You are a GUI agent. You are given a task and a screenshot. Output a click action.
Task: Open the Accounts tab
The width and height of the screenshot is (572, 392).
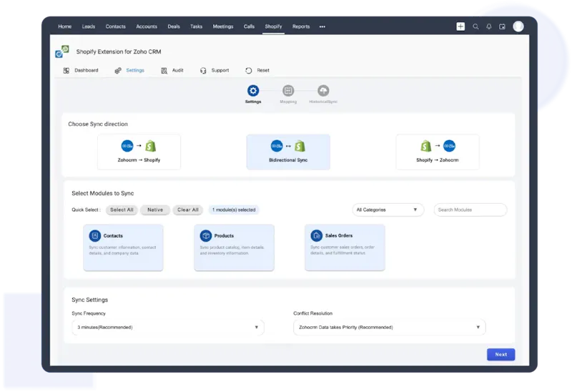[x=147, y=26]
